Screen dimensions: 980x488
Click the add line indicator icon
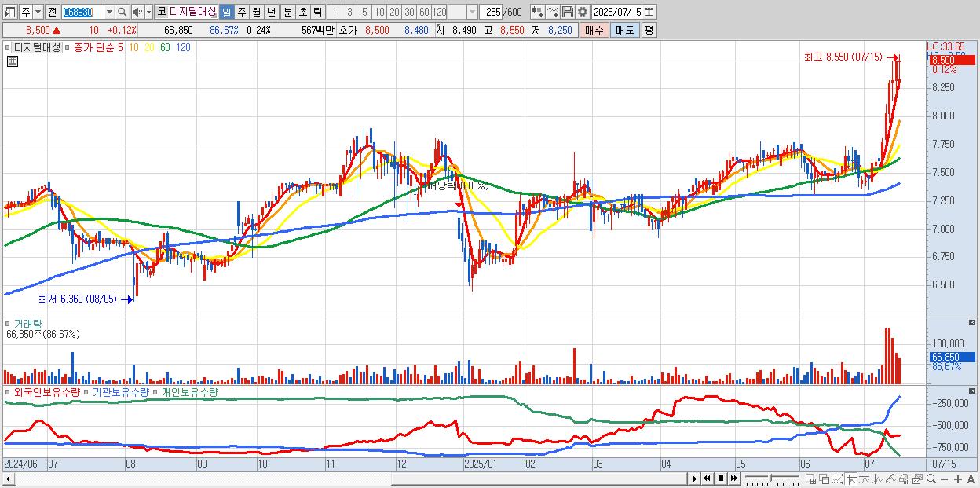point(553,12)
